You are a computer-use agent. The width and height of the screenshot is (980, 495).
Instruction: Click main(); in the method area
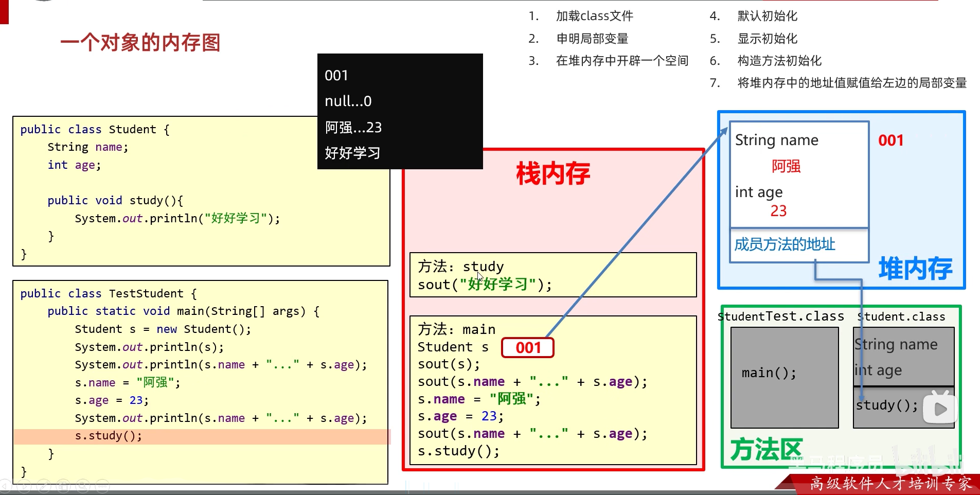(x=769, y=373)
